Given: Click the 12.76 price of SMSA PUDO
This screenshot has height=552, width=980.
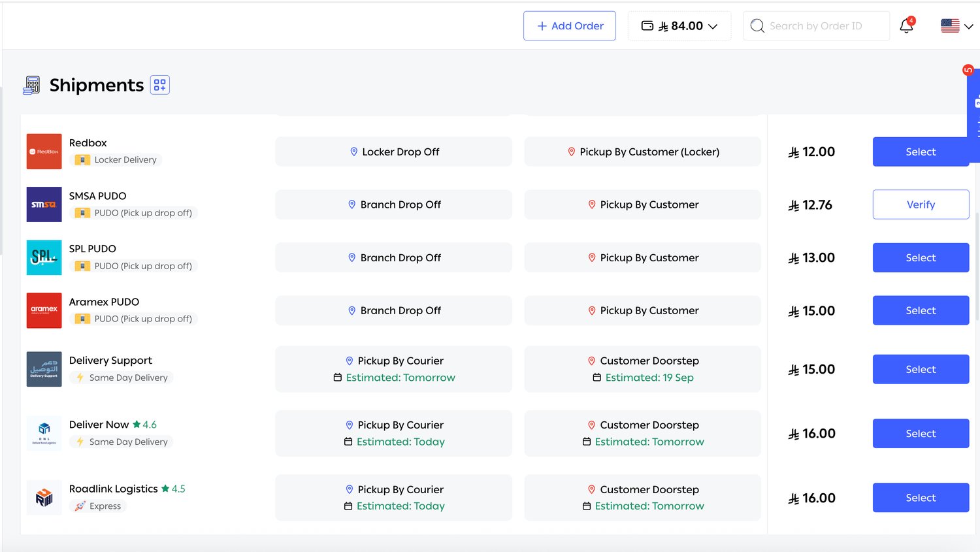Looking at the screenshot, I should click(810, 205).
